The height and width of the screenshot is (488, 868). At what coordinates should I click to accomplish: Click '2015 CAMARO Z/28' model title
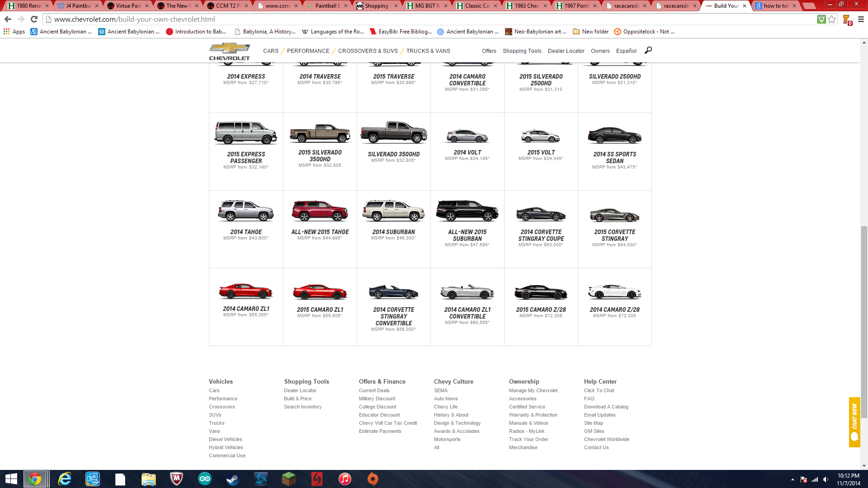click(541, 310)
